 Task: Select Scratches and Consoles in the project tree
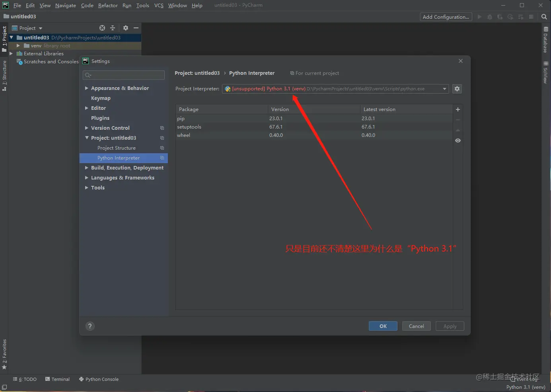coord(48,62)
